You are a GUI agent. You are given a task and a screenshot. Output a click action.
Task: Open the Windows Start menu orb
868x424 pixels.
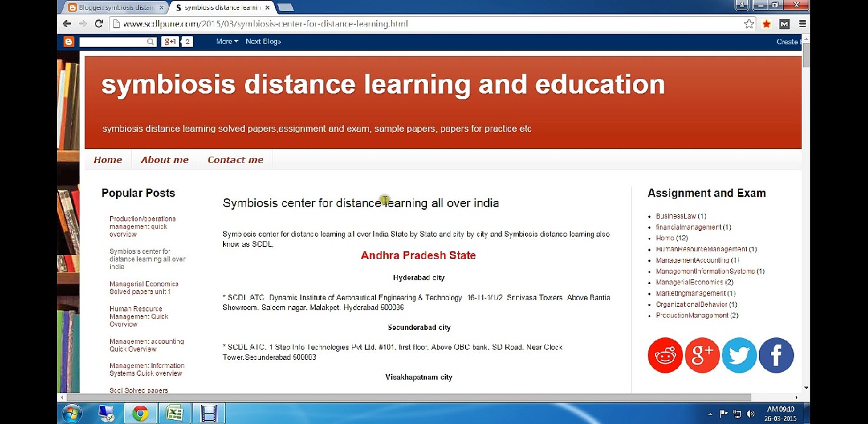71,413
